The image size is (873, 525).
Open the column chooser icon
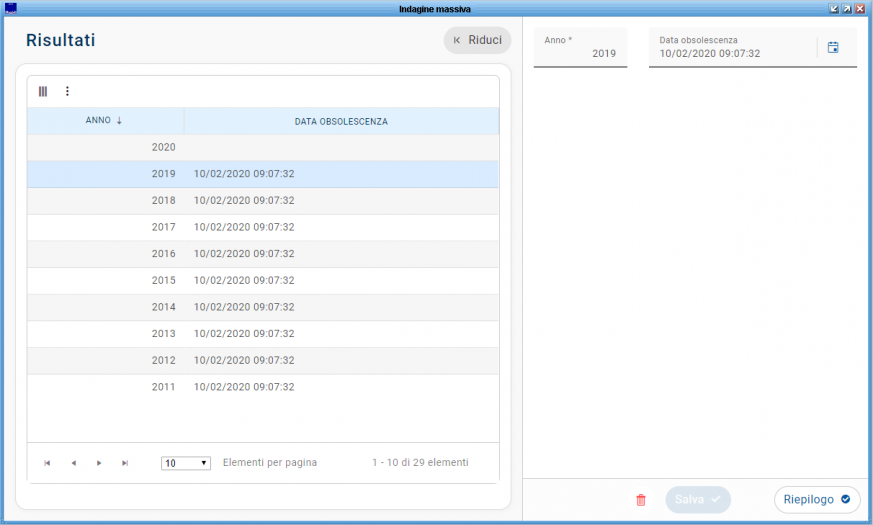(43, 91)
